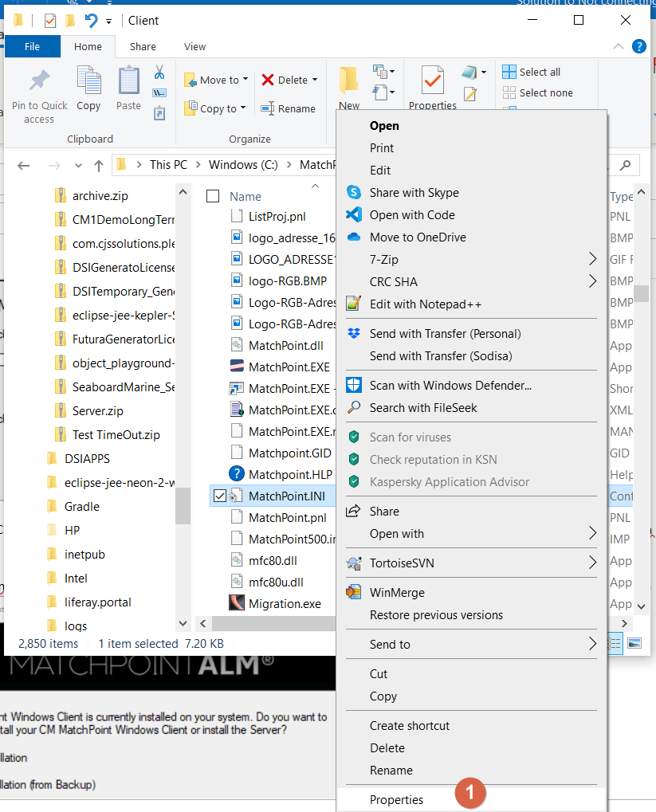
Task: Click the Paste clipboard icon
Action: [128, 80]
